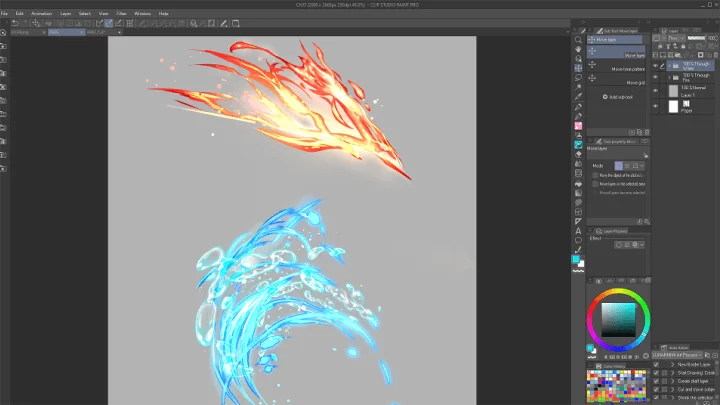Viewport: 720px width, 405px height.
Task: Select the Move layer tool in the toolbox
Action: 578,68
